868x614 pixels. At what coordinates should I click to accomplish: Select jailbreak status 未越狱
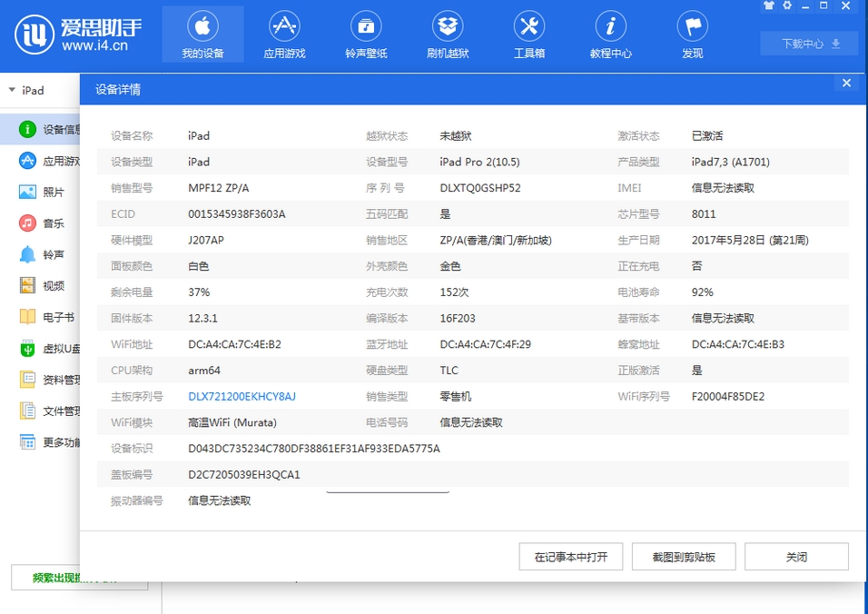(x=456, y=135)
